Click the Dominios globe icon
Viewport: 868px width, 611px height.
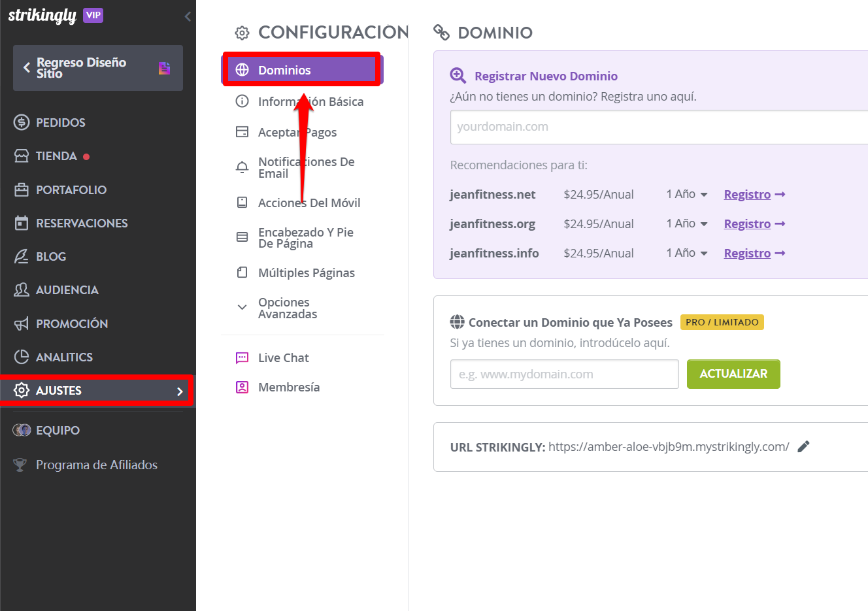click(x=242, y=70)
